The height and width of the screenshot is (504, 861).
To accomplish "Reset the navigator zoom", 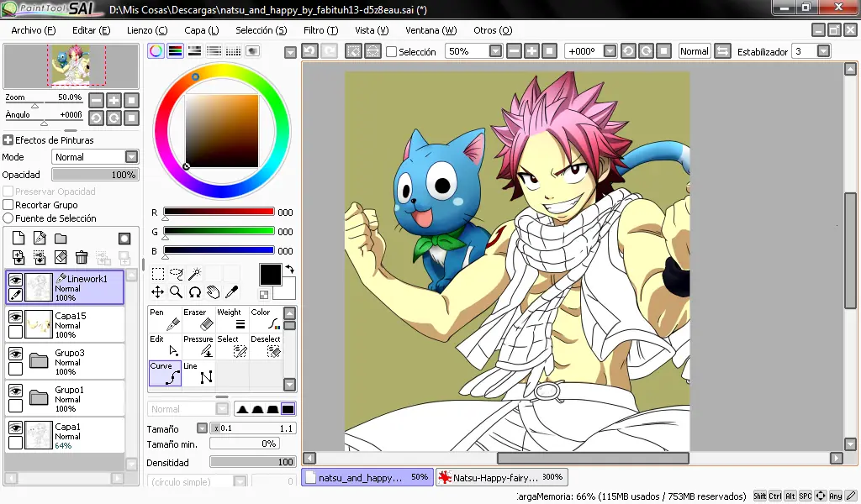I will pos(131,100).
